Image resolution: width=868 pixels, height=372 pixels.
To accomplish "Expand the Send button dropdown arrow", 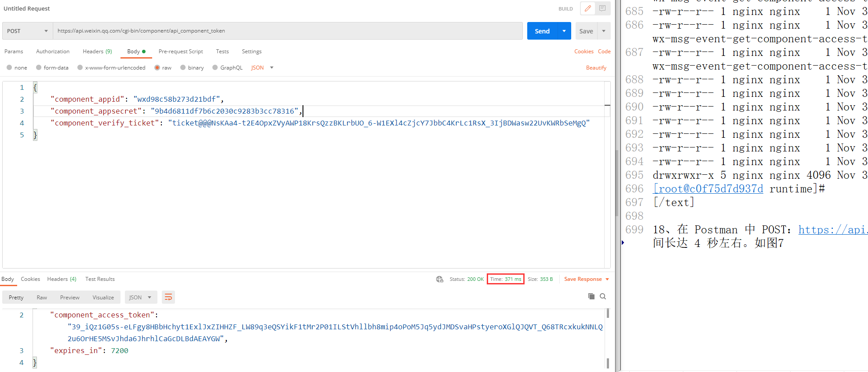I will click(564, 31).
